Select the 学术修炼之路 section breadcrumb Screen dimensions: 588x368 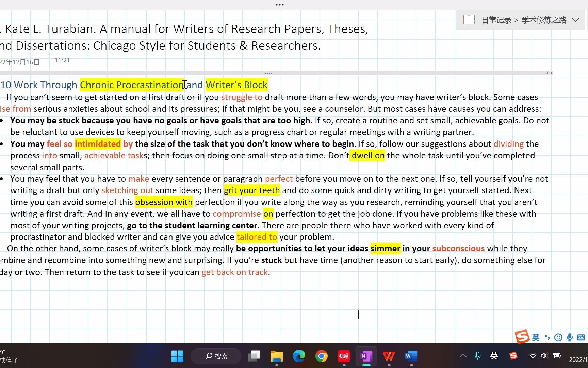point(544,20)
